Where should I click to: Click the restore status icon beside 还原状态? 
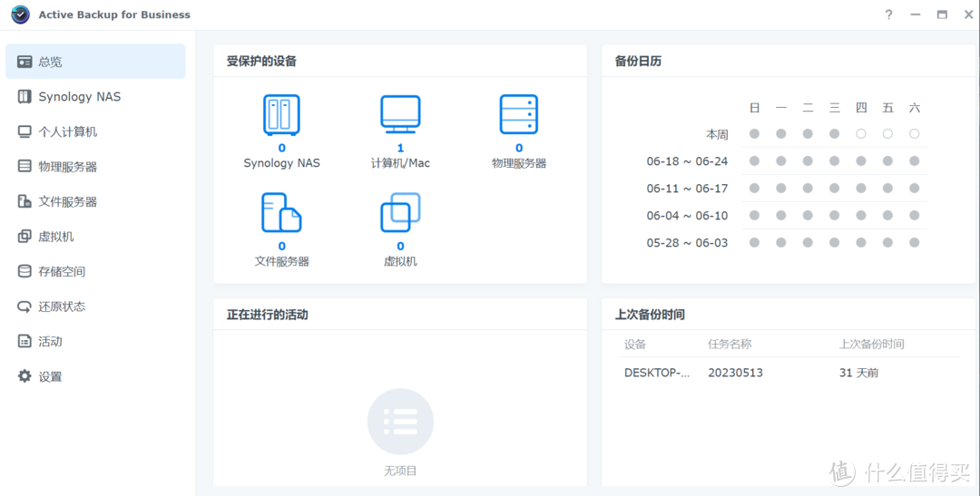point(24,306)
